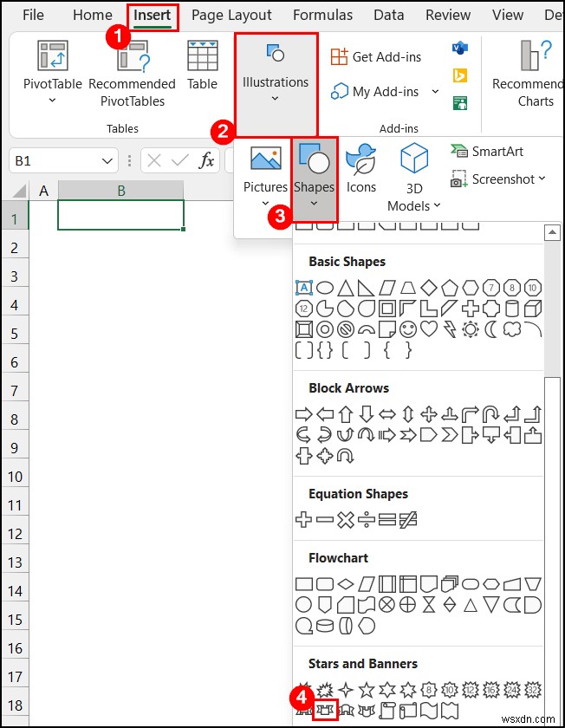Select the Cube basic shape
Viewport: 565px width, 728px height.
pyautogui.click(x=532, y=309)
